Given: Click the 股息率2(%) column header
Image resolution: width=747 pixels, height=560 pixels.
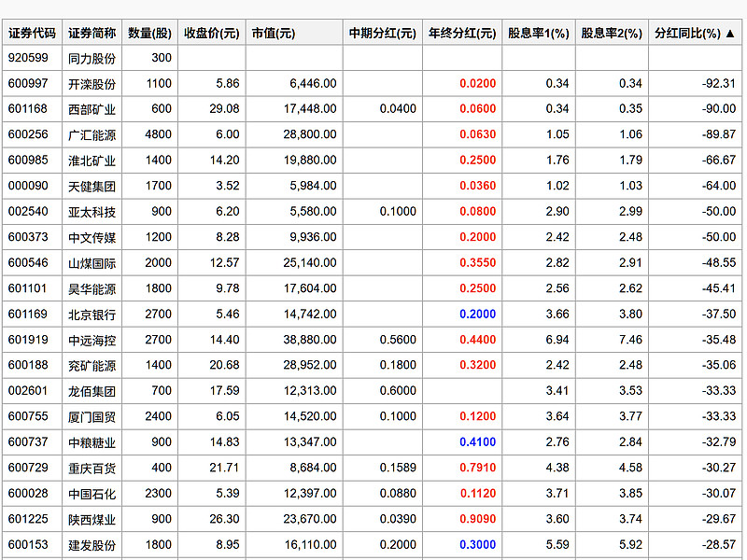Looking at the screenshot, I should click(x=612, y=33).
